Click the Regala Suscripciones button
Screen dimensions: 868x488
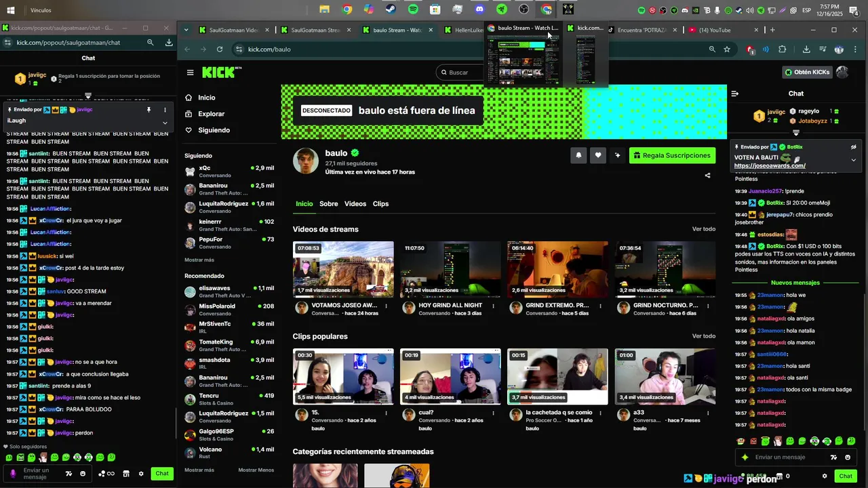point(672,155)
